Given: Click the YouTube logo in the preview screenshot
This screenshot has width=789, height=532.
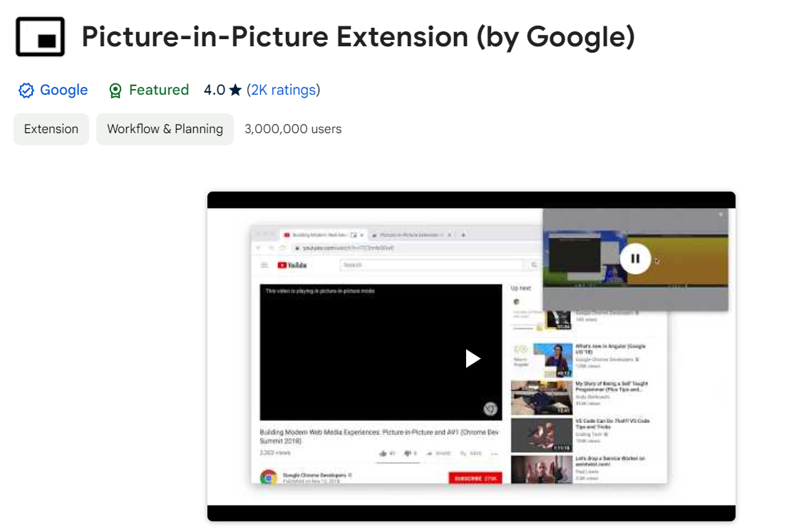Looking at the screenshot, I should click(x=292, y=265).
